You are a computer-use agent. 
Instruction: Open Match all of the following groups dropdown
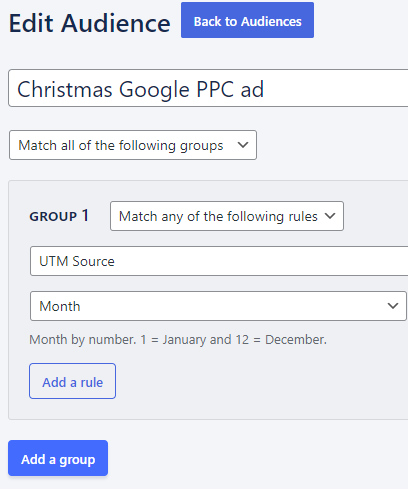click(133, 145)
